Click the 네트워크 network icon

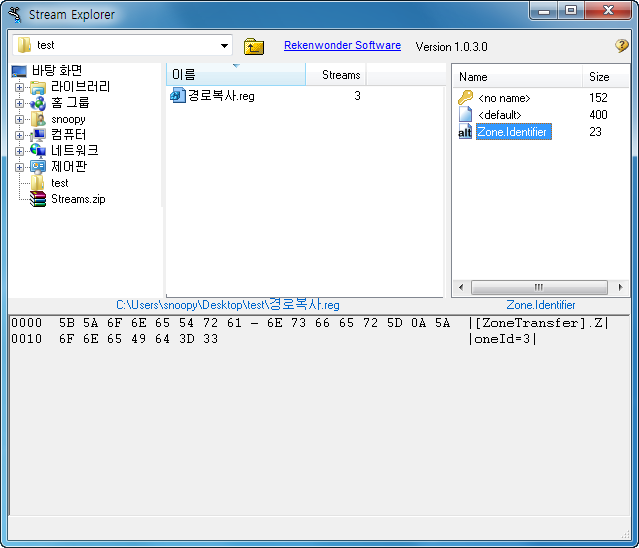(x=38, y=151)
